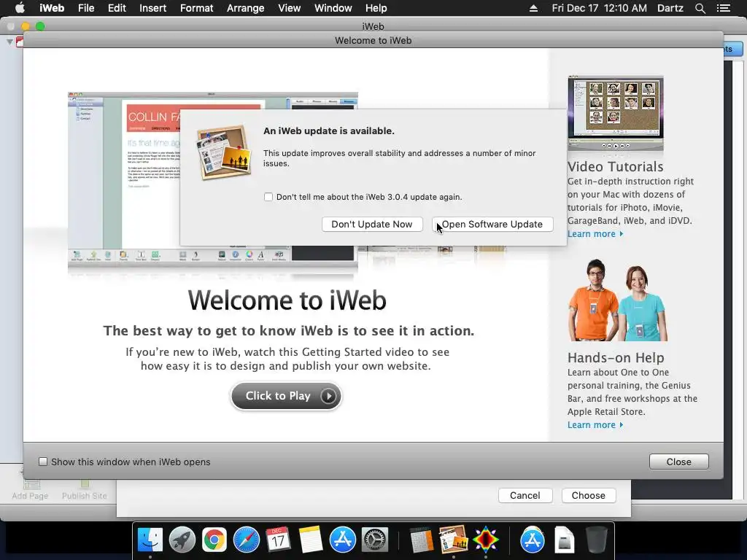The image size is (747, 560).
Task: Follow Learn more under Hands-on Help
Action: [595, 425]
